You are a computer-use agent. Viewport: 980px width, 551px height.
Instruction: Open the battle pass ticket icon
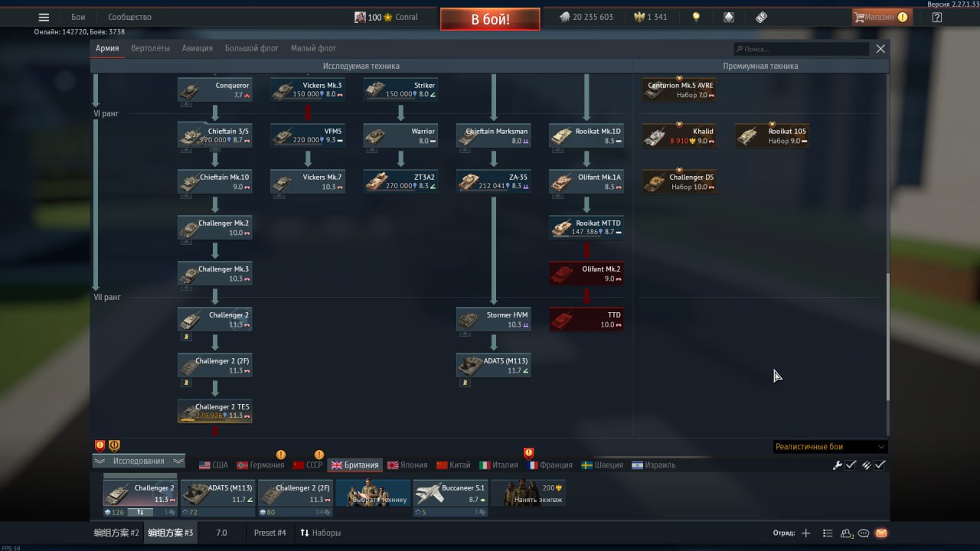pos(761,17)
